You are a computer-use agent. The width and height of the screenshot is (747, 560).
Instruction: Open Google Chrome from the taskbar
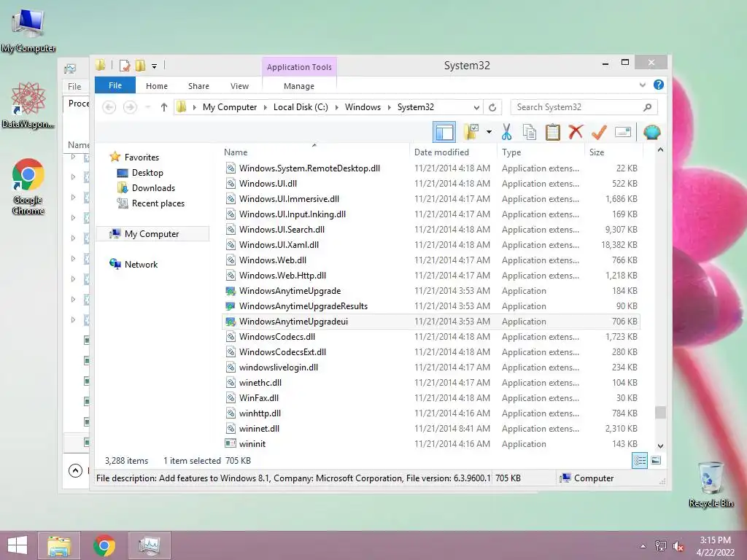point(104,545)
